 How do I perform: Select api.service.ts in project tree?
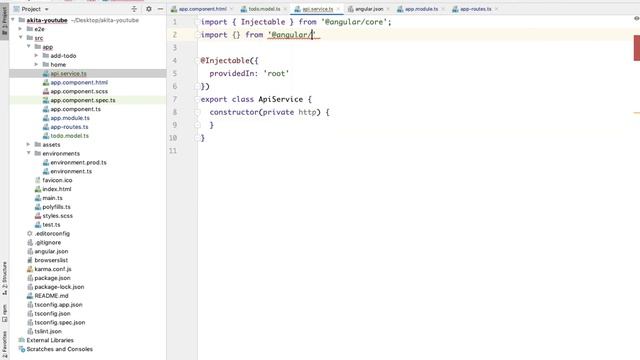coord(68,73)
